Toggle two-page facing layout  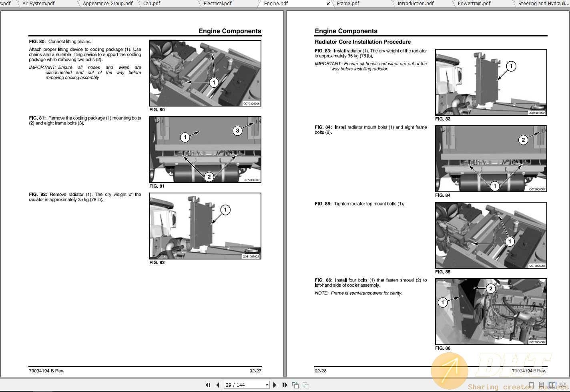552,385
